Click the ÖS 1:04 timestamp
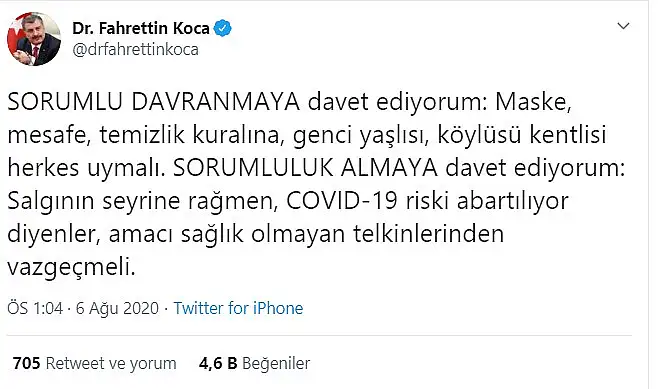659x389 pixels. 35,308
